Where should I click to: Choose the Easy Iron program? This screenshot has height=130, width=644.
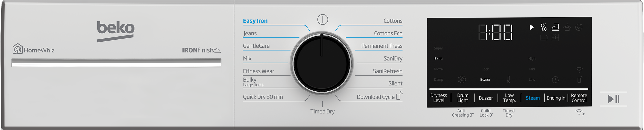255,21
